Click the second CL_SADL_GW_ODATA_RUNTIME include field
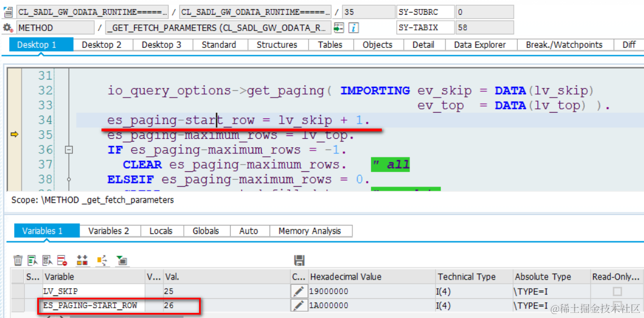 point(255,12)
